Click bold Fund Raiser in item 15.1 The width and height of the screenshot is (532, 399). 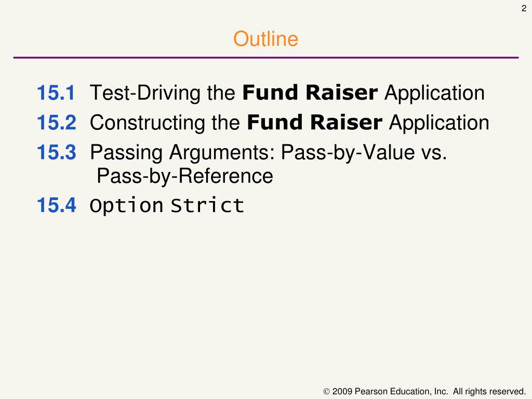coord(310,92)
